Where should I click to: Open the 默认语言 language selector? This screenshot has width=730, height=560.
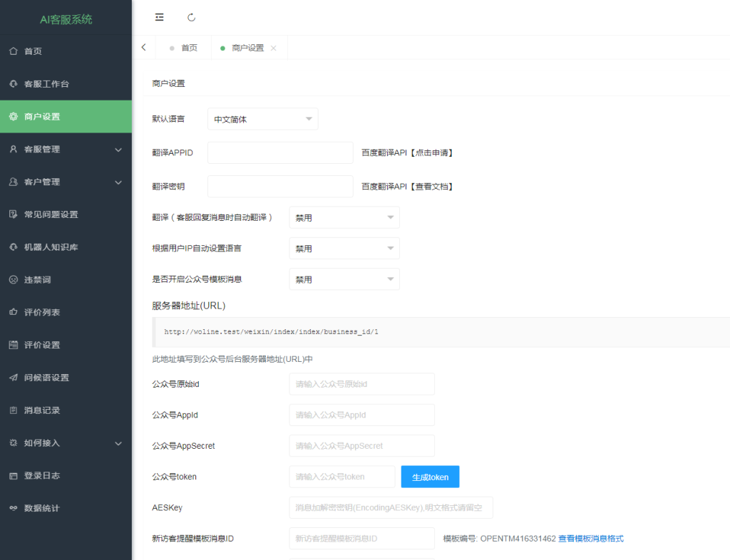click(x=262, y=118)
